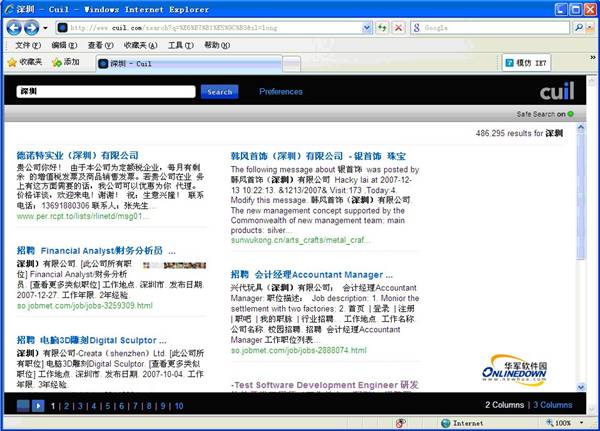This screenshot has height=431, width=600.
Task: Open a new blank tab
Action: click(x=292, y=64)
